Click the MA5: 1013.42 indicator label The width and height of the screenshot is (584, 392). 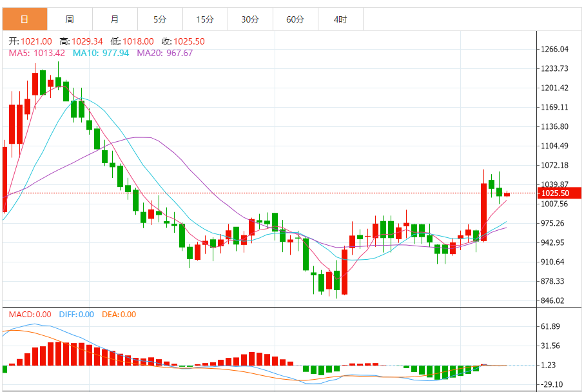37,54
